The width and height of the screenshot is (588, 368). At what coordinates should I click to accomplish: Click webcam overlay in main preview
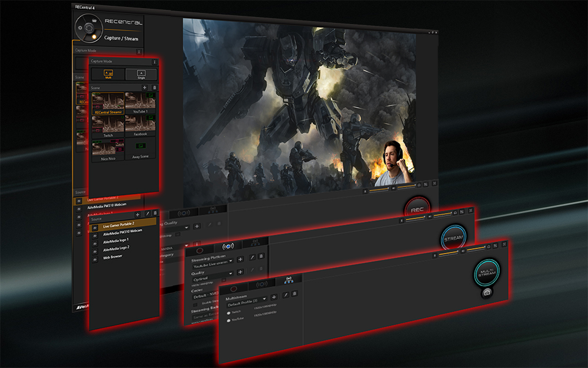[x=395, y=163]
